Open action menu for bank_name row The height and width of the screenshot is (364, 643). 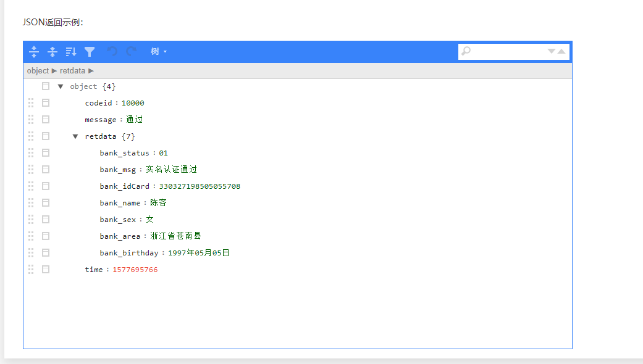pyautogui.click(x=46, y=203)
